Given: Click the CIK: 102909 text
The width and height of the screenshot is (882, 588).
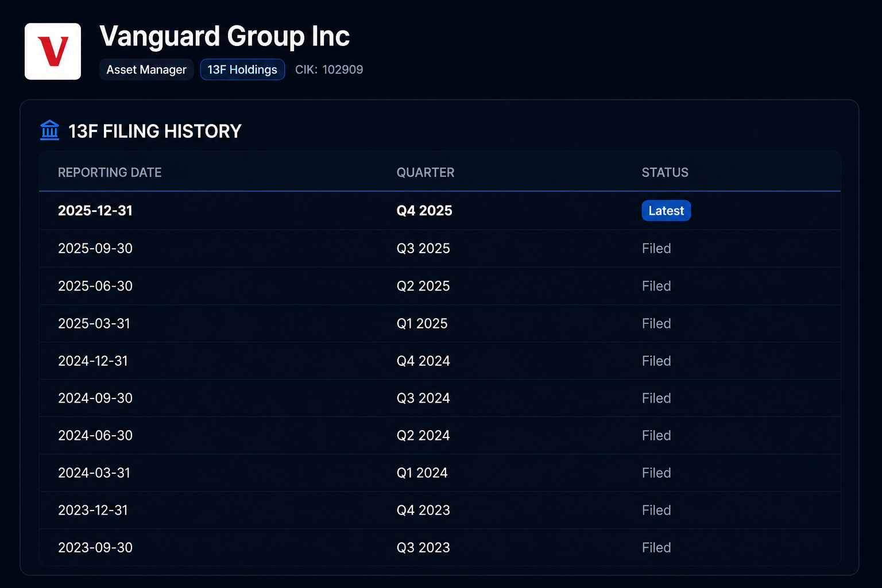Looking at the screenshot, I should point(329,69).
